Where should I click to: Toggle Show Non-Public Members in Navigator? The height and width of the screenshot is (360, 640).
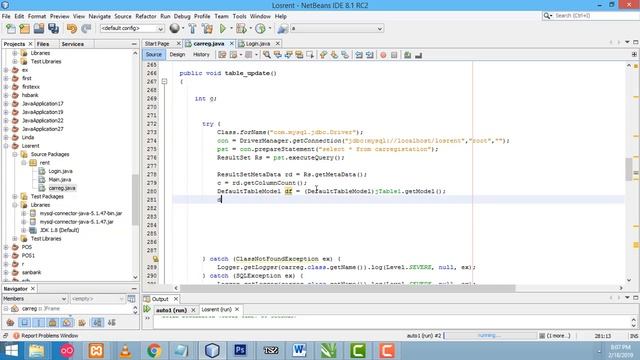(x=53, y=323)
